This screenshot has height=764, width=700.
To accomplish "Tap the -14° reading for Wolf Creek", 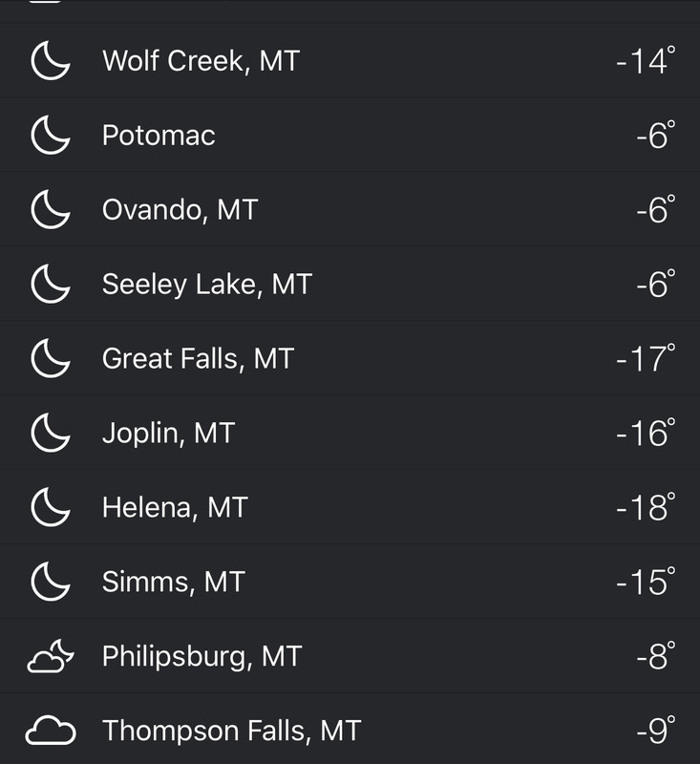I will (646, 61).
